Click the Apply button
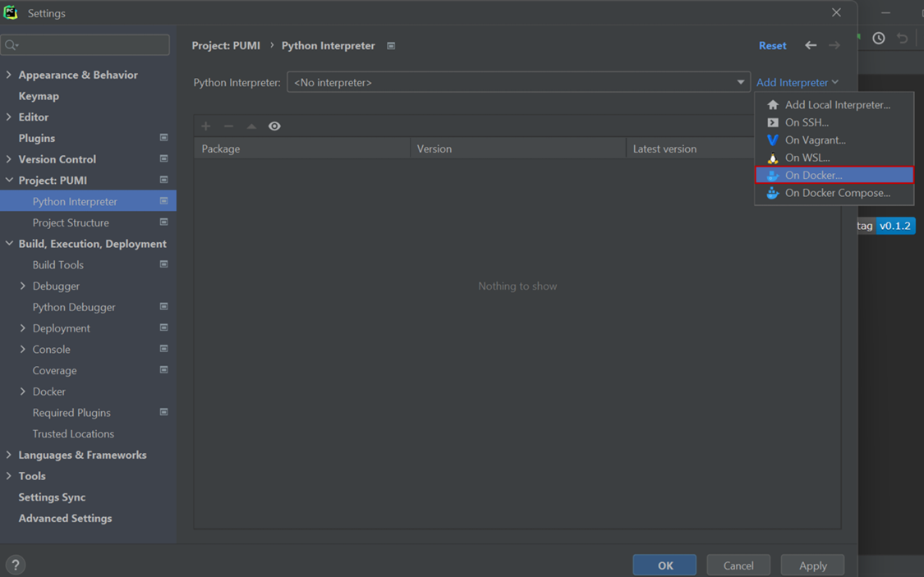The width and height of the screenshot is (924, 577). click(812, 566)
